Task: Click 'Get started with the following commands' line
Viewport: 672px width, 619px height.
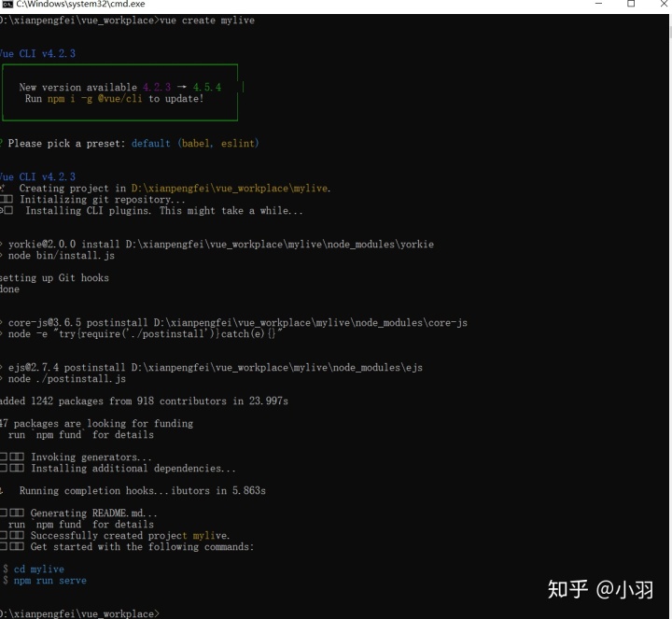Action: (x=127, y=546)
